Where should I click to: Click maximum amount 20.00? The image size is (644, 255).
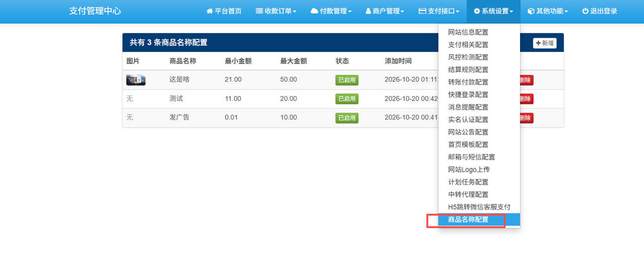[289, 99]
